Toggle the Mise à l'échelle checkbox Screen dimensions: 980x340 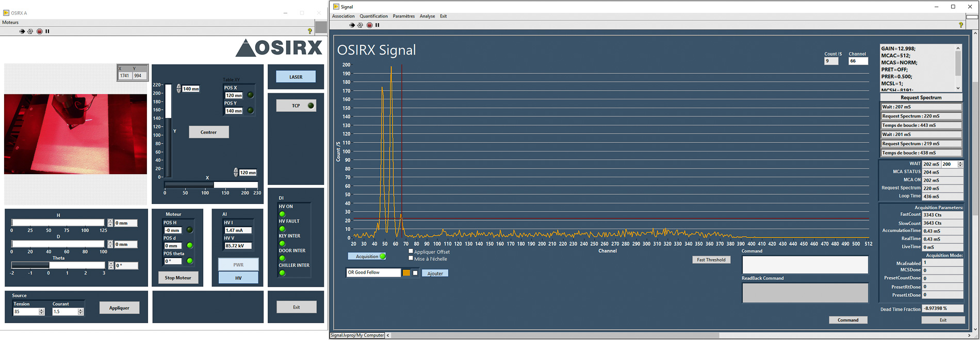[x=411, y=258]
